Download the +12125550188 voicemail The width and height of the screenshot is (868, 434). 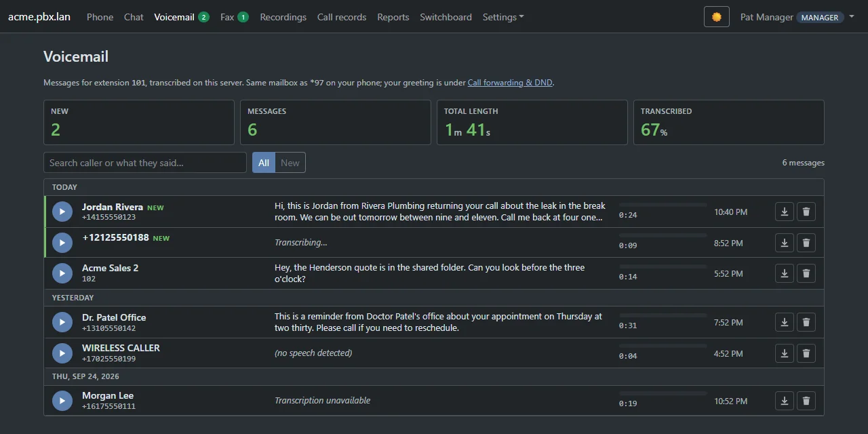coord(785,243)
